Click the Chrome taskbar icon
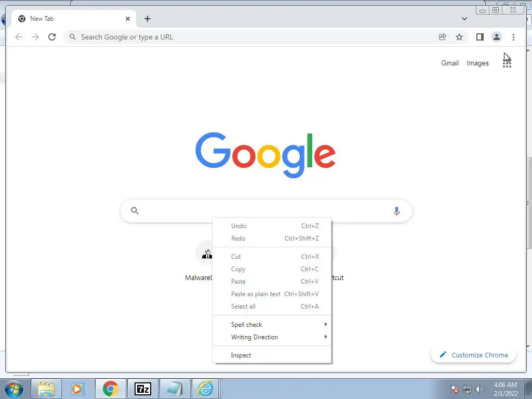Screen dimensions: 532x399 click(x=110, y=389)
